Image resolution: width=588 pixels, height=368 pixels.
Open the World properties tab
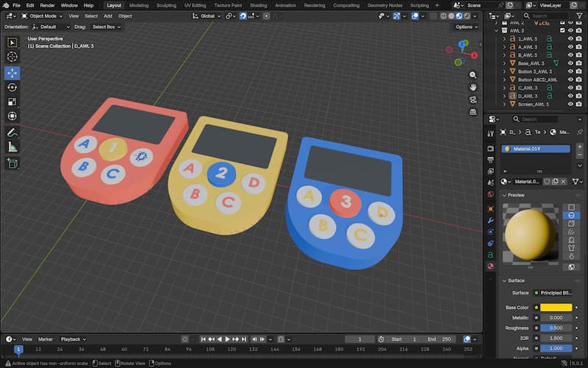point(490,194)
